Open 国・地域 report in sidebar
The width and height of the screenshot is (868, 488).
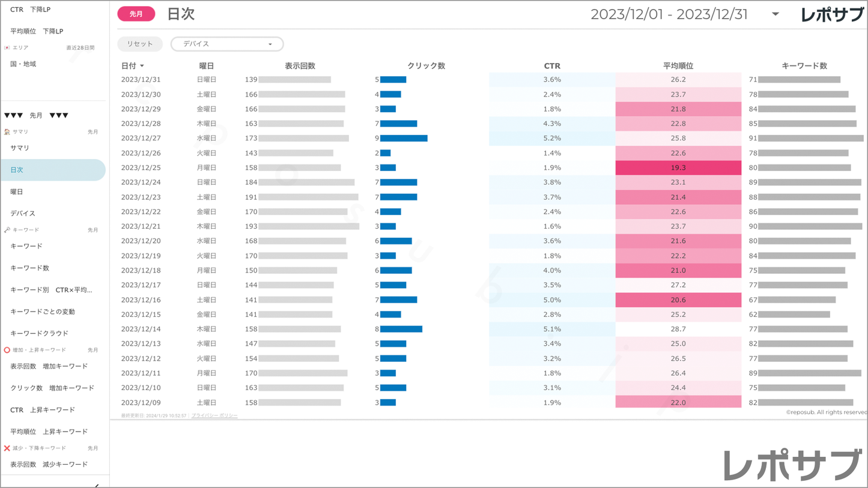[23, 64]
